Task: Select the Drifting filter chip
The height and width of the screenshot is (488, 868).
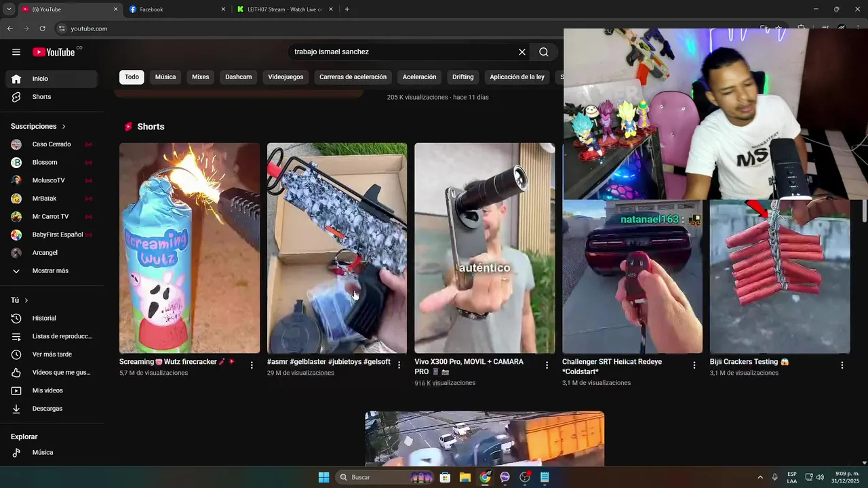Action: pos(463,77)
